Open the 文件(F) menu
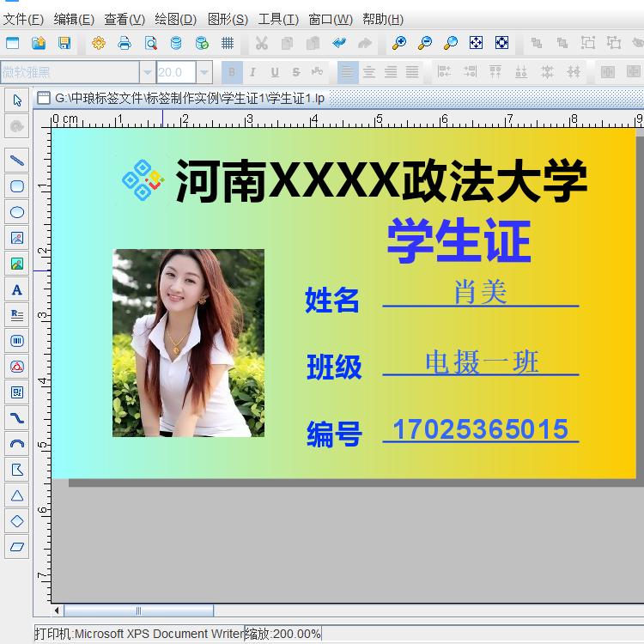The height and width of the screenshot is (644, 644). tap(23, 19)
